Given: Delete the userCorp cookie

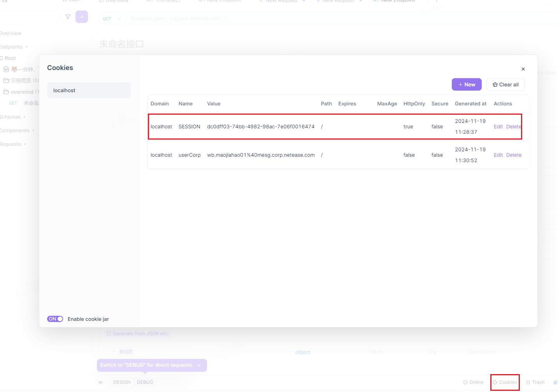Looking at the screenshot, I should click(514, 155).
